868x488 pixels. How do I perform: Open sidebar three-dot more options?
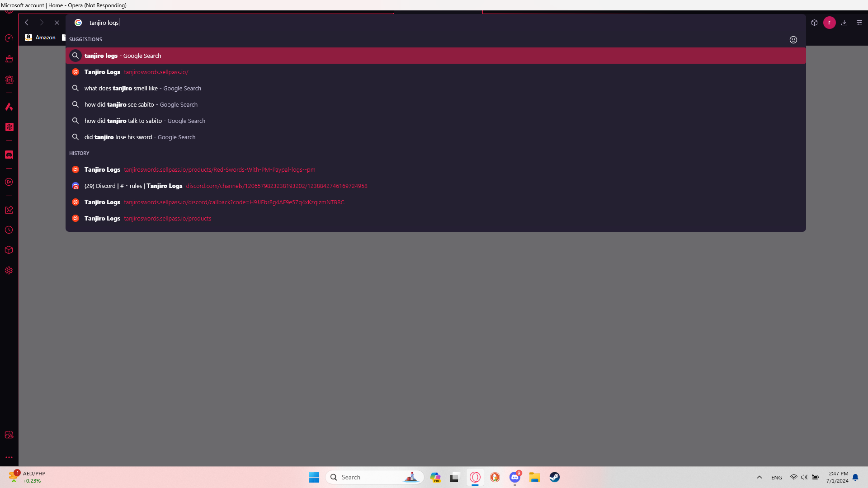pos(9,457)
